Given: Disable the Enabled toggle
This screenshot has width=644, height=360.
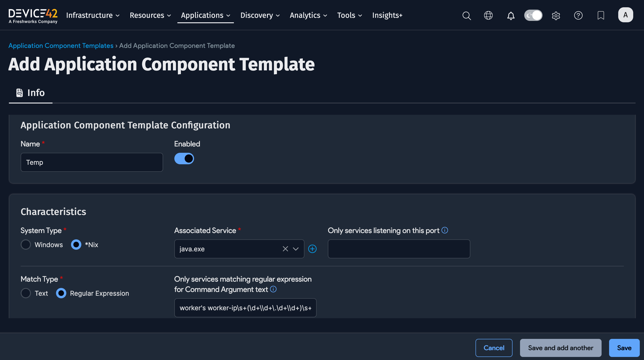Looking at the screenshot, I should tap(184, 158).
